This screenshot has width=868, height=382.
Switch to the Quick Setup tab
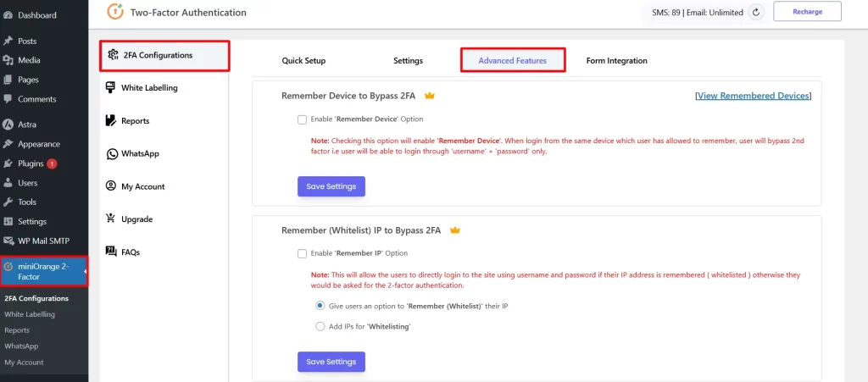pos(303,61)
